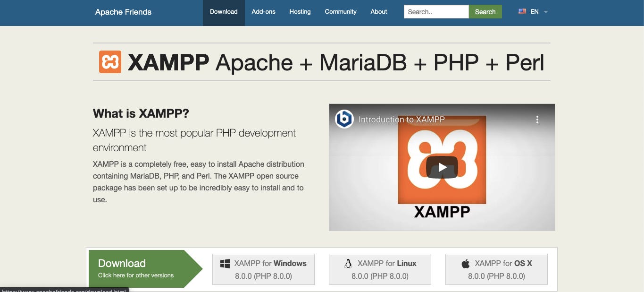
Task: Click the 'What is XAMPP?' heading
Action: click(141, 113)
